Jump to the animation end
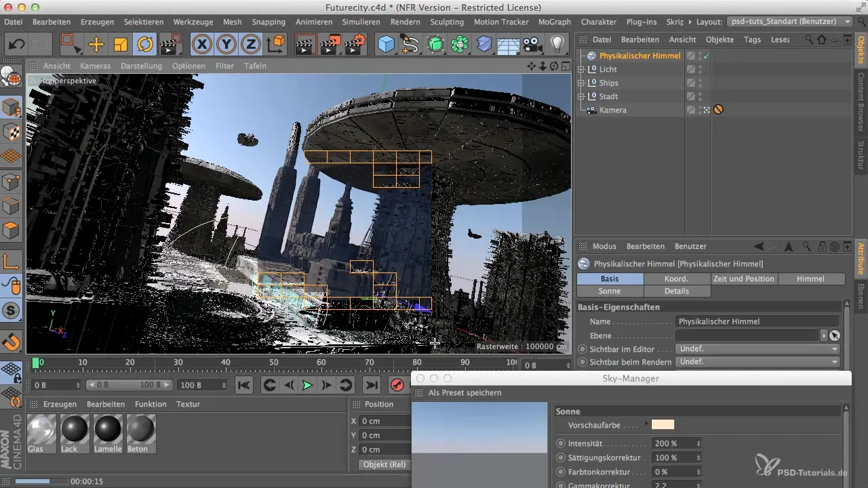 372,385
